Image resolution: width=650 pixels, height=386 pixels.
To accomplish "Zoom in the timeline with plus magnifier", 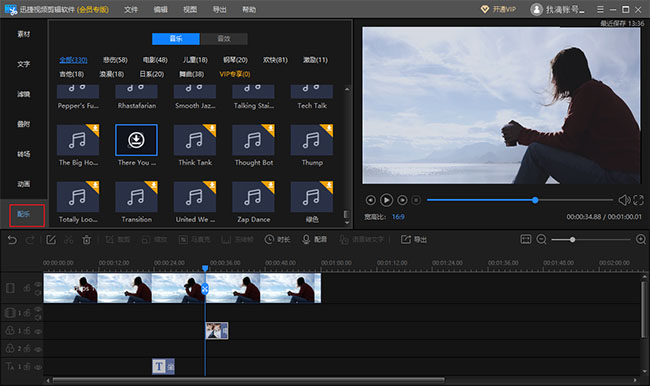I will pyautogui.click(x=640, y=239).
